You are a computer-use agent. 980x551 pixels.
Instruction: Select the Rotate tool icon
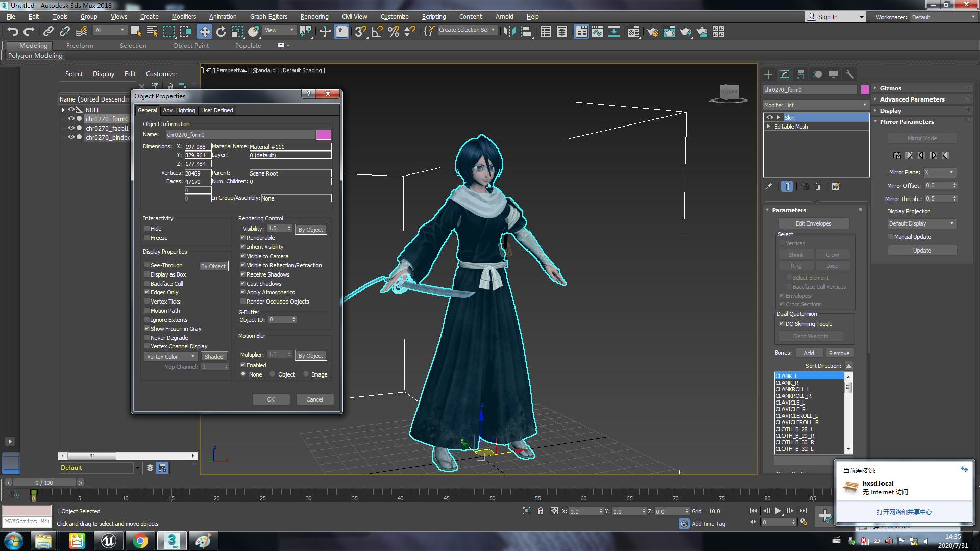tap(220, 32)
